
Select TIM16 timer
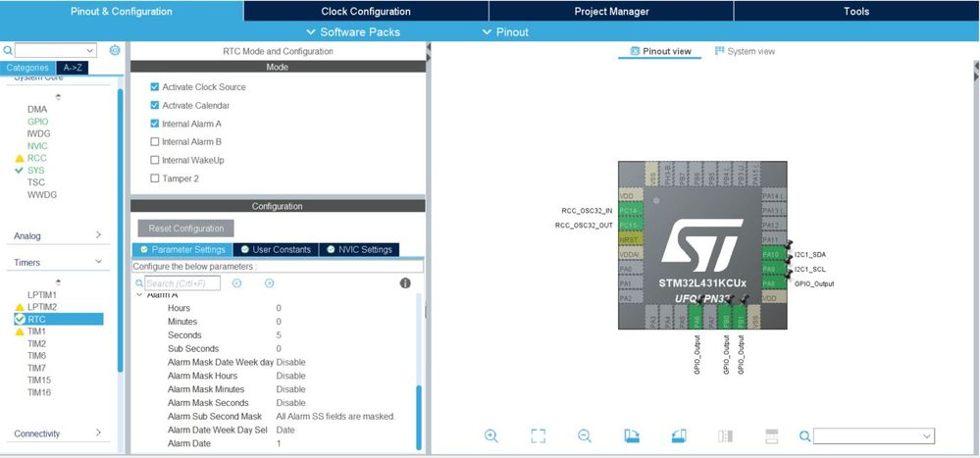pos(39,392)
